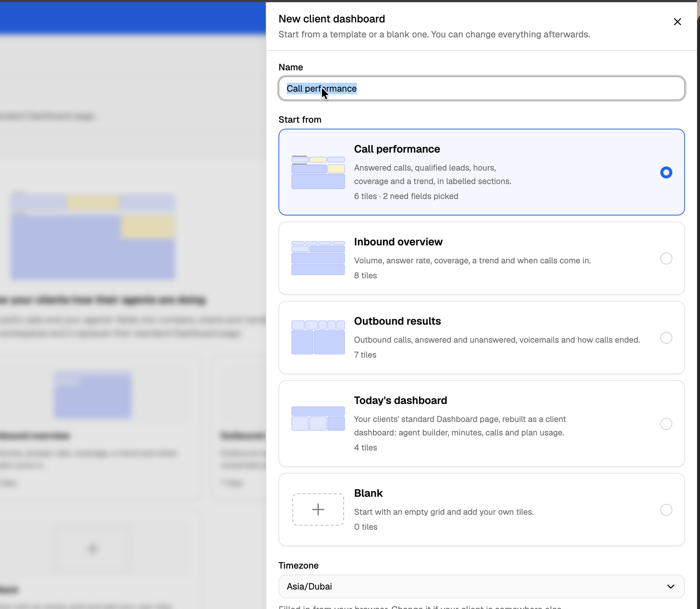Image resolution: width=700 pixels, height=609 pixels.
Task: Select the Today's dashboard radio button
Action: tap(666, 424)
